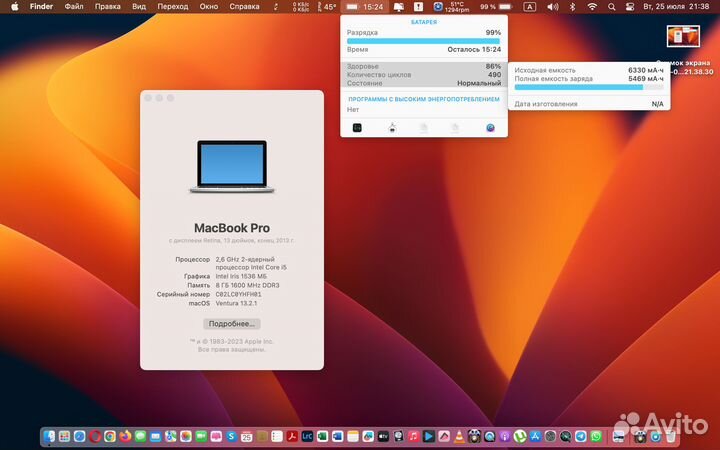Open the 51°C fan speed menu item
Viewport: 720px width, 450px height.
pyautogui.click(x=452, y=6)
